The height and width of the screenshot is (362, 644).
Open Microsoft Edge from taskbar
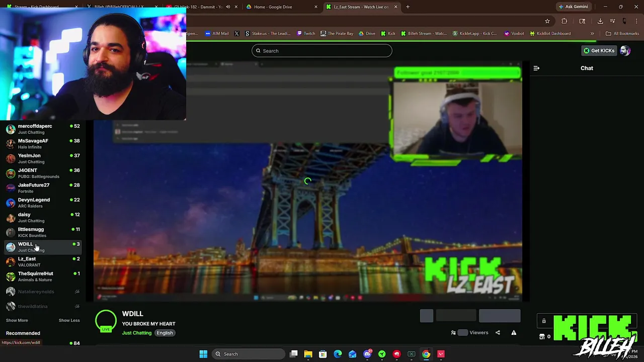pos(338,354)
